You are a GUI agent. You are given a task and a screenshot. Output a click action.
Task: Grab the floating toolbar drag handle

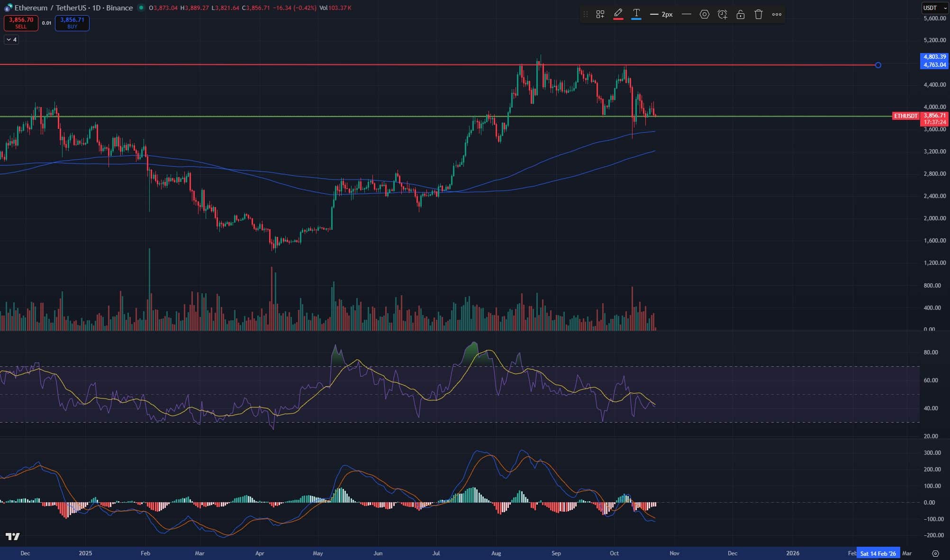point(585,14)
